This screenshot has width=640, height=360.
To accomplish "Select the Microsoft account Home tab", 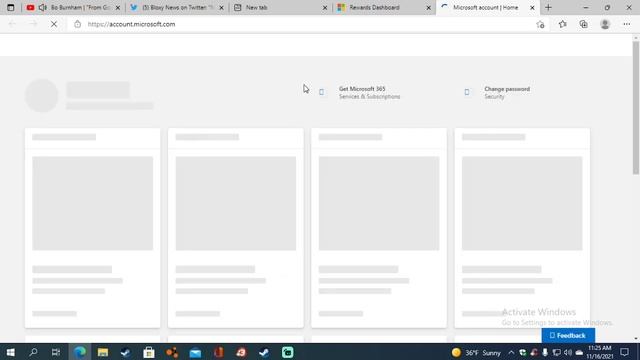I will pyautogui.click(x=488, y=7).
